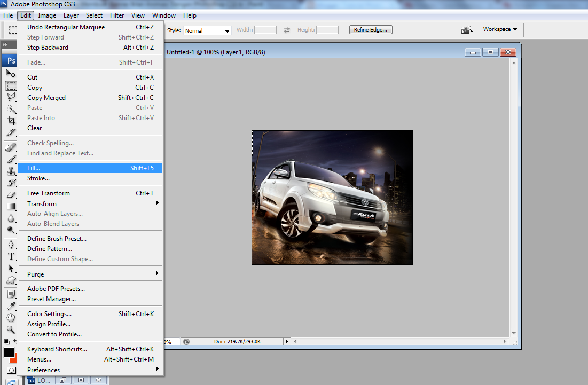Select the Slice tool
This screenshot has height=385, width=588.
[11, 132]
